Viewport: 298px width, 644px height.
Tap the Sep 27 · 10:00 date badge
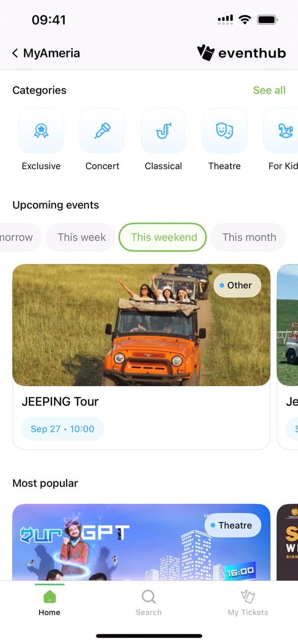coord(62,429)
